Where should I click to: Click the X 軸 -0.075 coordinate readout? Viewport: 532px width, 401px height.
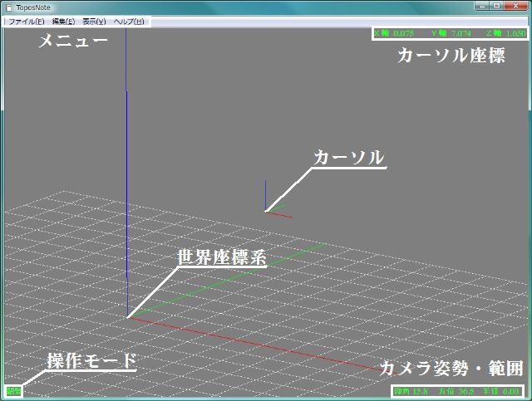coord(394,33)
